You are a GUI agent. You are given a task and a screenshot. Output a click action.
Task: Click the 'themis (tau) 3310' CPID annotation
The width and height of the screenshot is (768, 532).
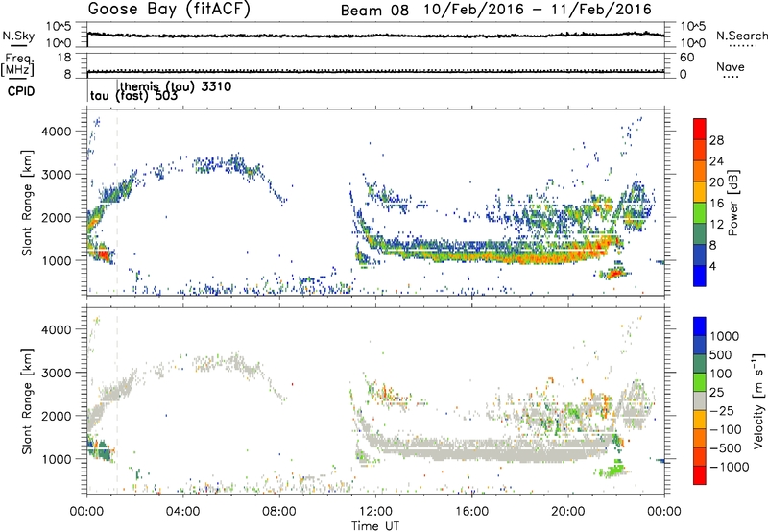(x=176, y=86)
